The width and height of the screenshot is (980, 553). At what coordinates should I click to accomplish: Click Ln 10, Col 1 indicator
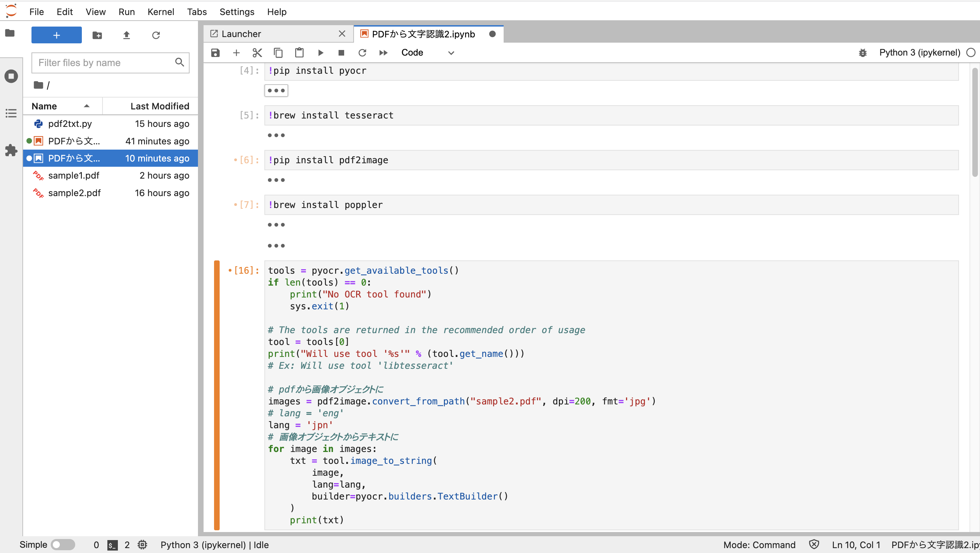click(x=856, y=545)
